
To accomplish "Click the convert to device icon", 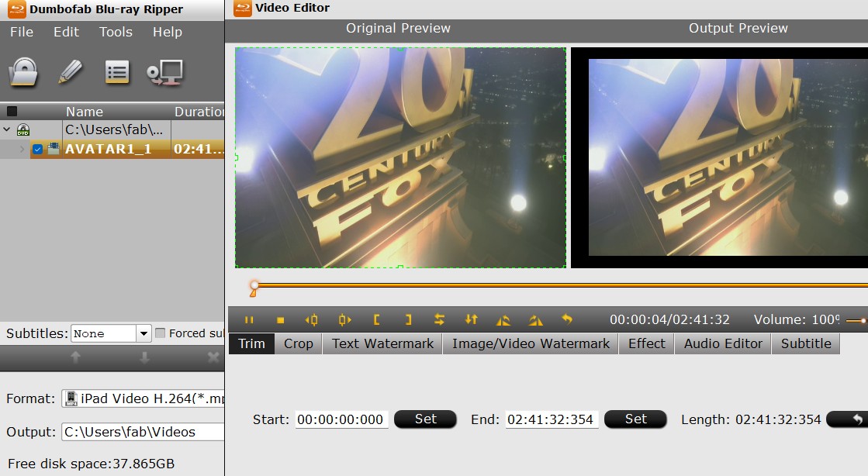I will 164,72.
